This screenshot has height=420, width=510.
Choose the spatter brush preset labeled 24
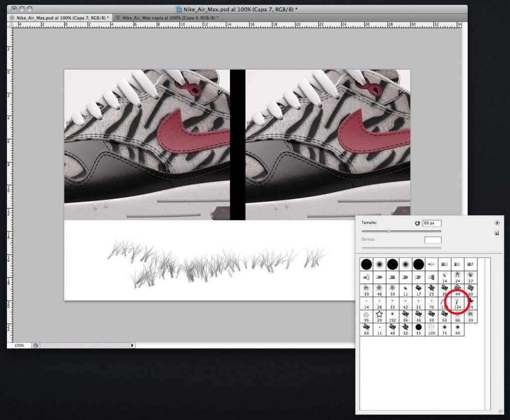tap(457, 277)
